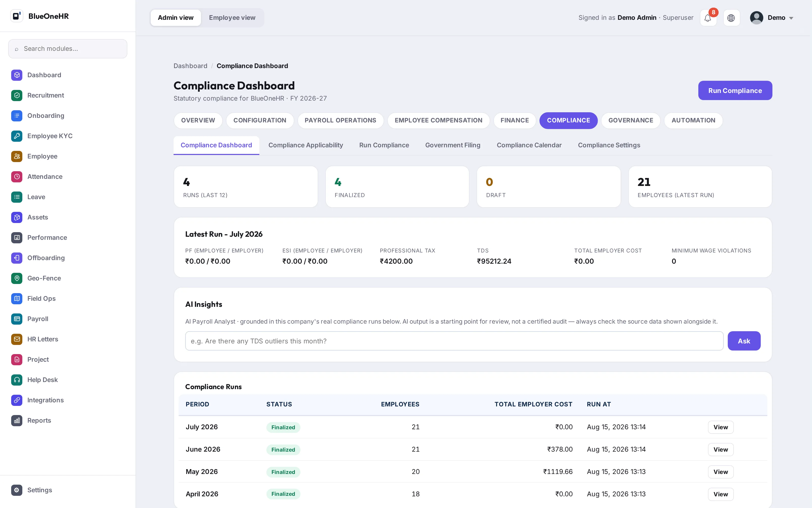
Task: Open Help Desk headset icon
Action: click(17, 380)
